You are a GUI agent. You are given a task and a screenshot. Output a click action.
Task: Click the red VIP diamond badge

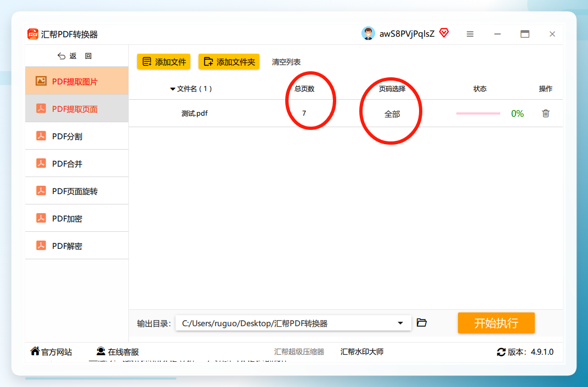click(x=444, y=33)
